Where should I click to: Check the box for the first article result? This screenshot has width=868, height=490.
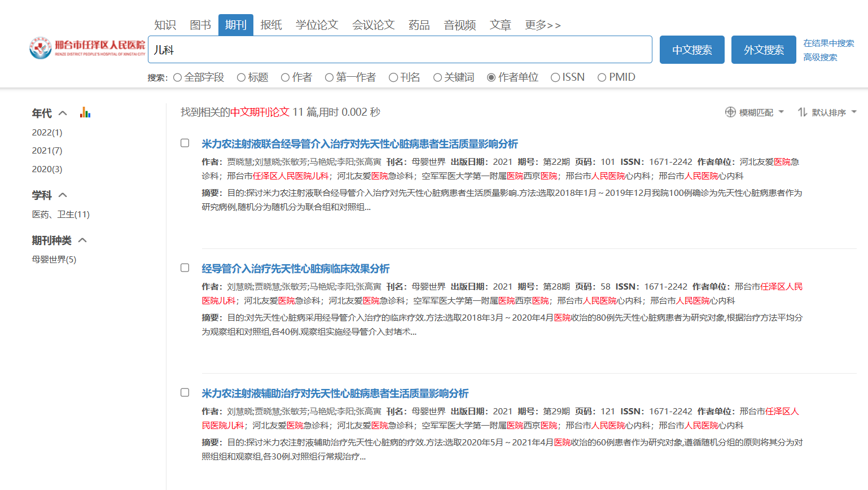185,143
